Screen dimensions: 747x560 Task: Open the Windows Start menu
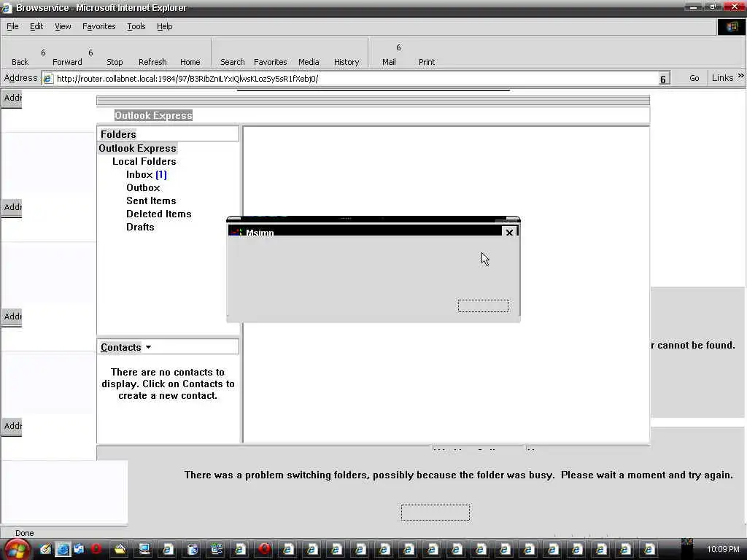pos(16,549)
